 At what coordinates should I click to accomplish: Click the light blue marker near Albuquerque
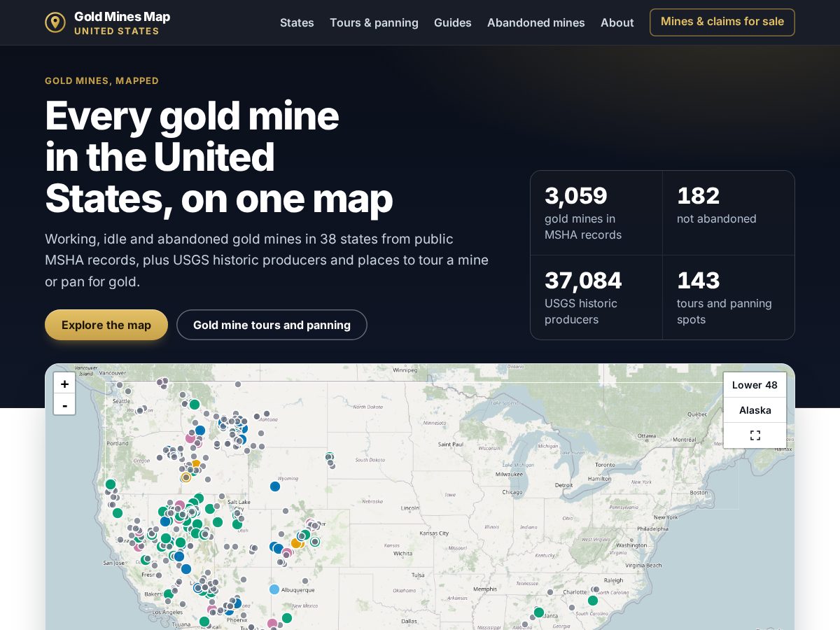[274, 589]
